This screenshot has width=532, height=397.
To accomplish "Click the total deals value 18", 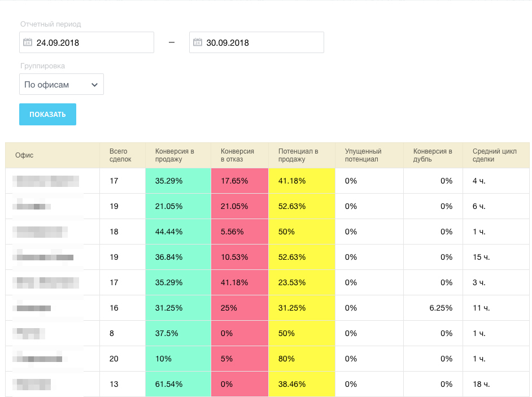I will (114, 232).
